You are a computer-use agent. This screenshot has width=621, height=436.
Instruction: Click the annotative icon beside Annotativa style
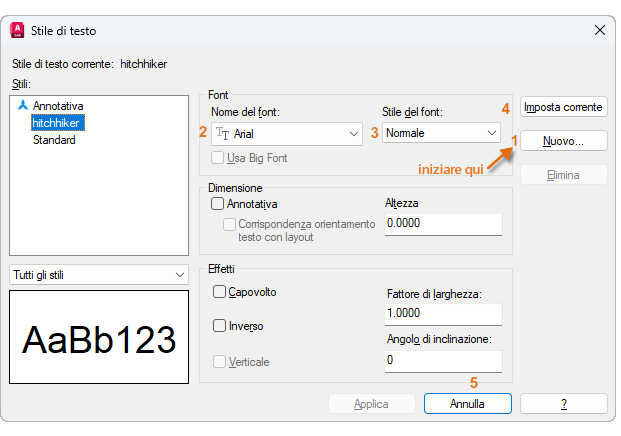point(24,105)
